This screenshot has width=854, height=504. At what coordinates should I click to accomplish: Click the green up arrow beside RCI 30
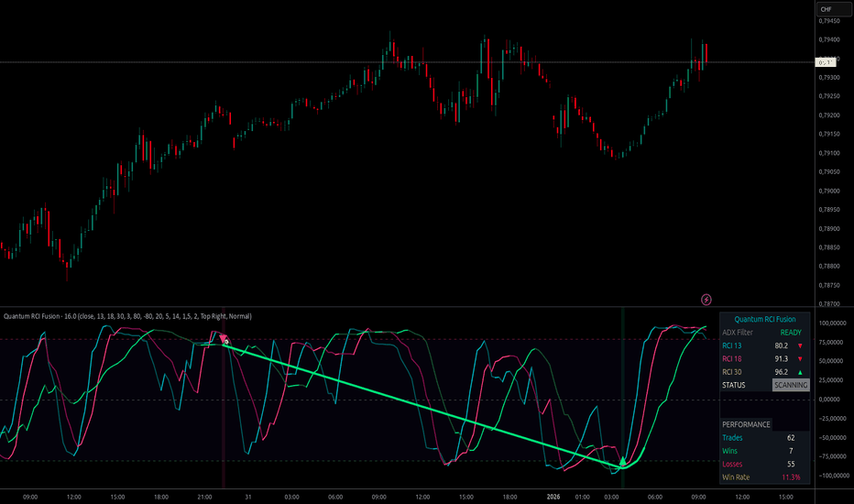click(799, 372)
